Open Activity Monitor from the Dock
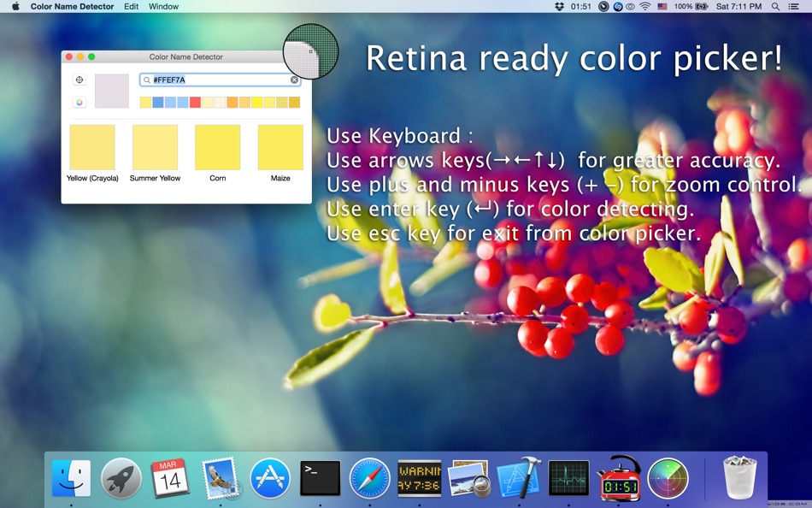 tap(568, 478)
